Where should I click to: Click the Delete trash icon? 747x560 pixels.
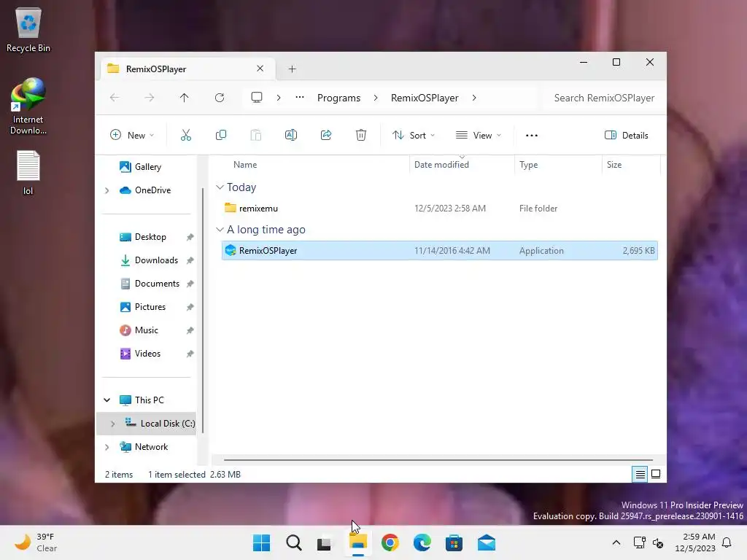pos(361,135)
